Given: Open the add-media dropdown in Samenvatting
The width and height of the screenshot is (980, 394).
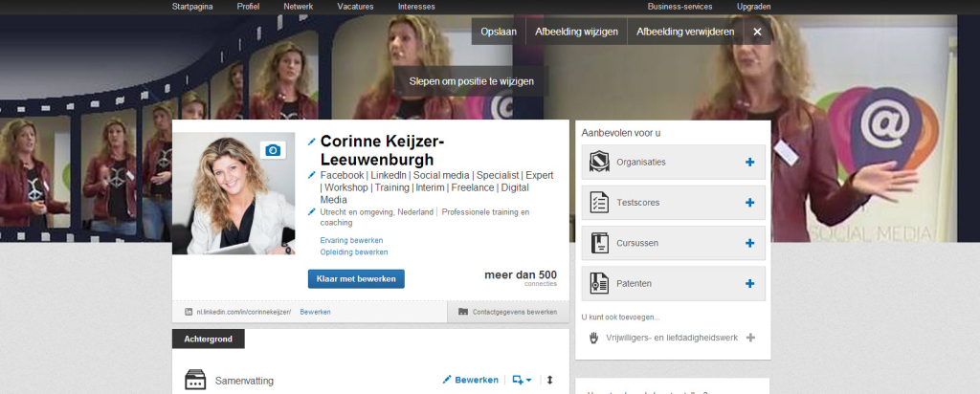Looking at the screenshot, I should click(x=522, y=380).
